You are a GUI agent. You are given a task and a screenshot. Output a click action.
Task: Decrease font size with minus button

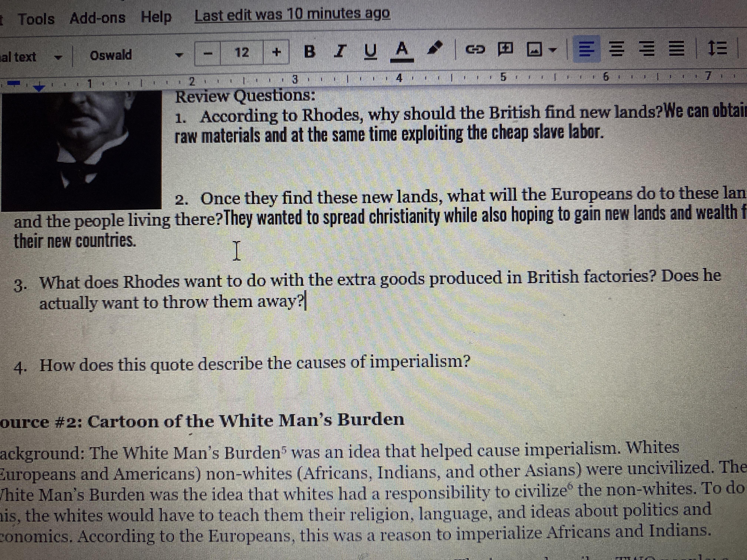point(208,53)
